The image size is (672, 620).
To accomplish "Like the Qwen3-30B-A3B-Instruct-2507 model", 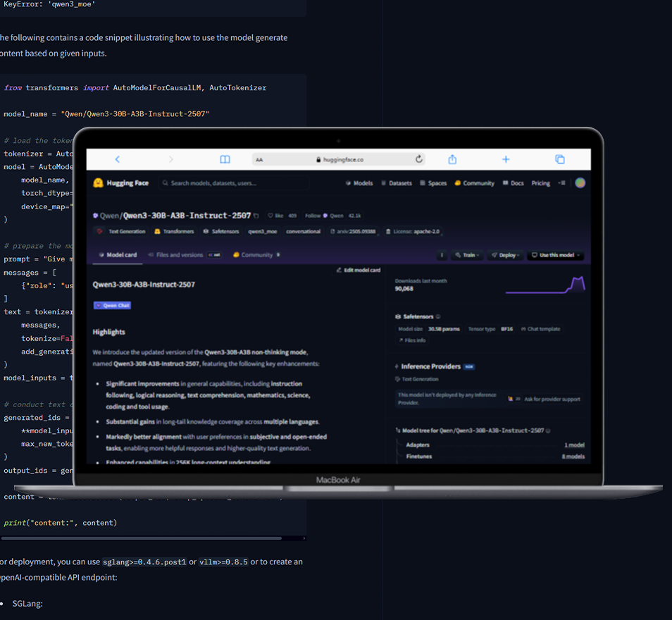I will click(275, 216).
